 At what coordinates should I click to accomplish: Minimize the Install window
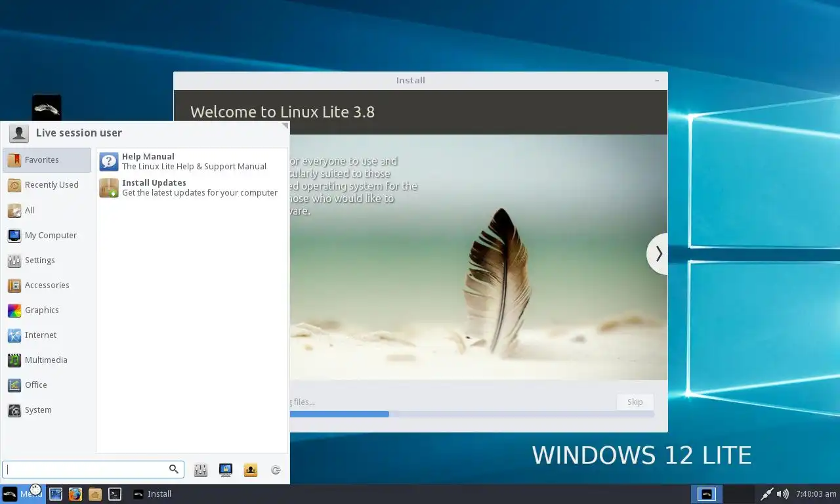point(657,81)
